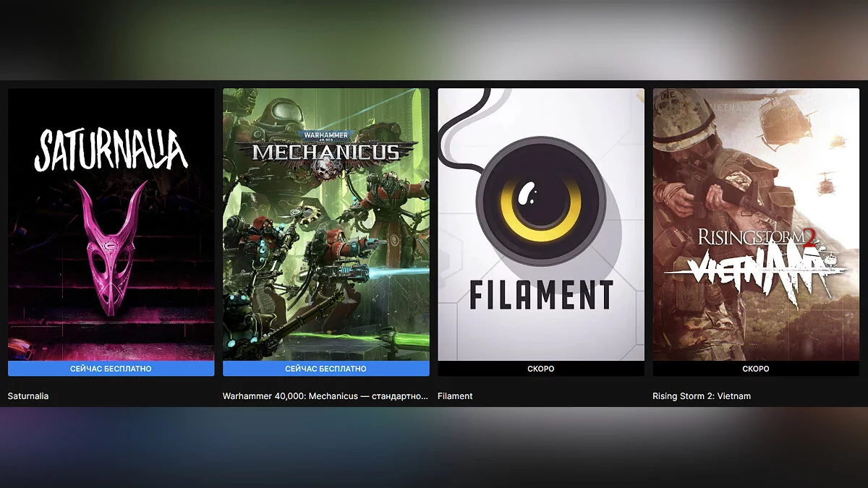Click СЕЙЧАС БЕСПЛАТНО banner under Saturnalia
The height and width of the screenshot is (488, 868).
pos(111,369)
